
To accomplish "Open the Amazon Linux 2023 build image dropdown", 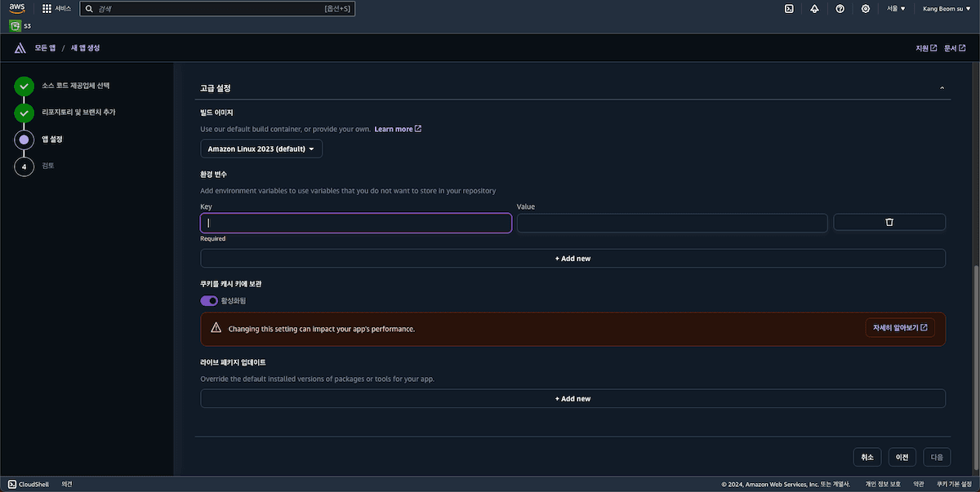I will click(x=261, y=148).
